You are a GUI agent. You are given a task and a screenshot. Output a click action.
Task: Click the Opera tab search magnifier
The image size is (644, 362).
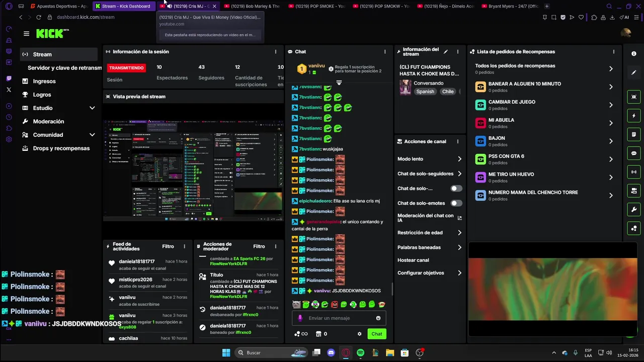[609, 6]
